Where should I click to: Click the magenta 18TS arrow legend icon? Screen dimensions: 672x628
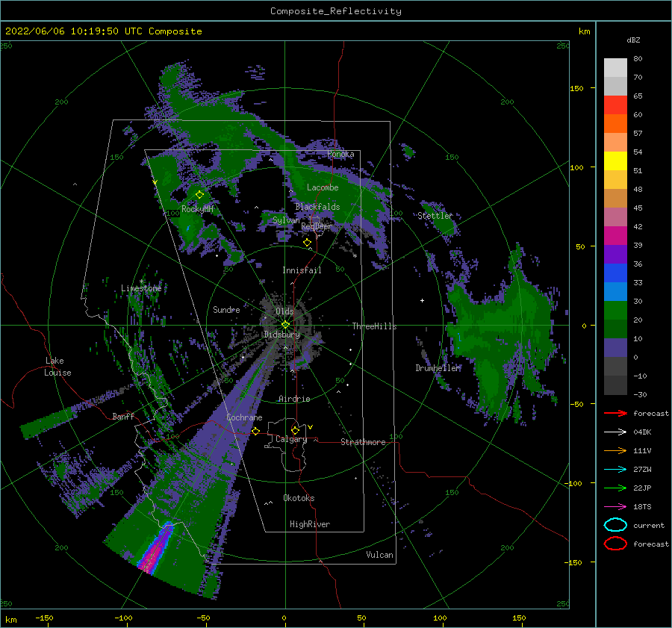click(x=615, y=507)
